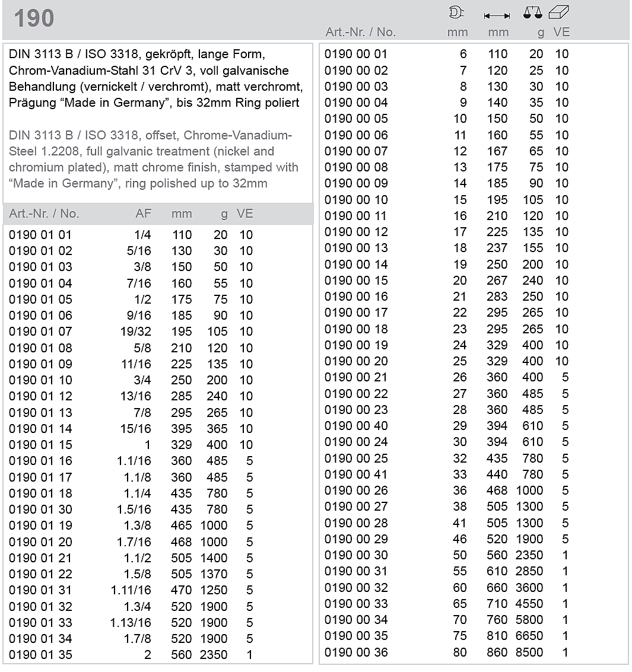632x672 pixels.
Task: Select article number 0190 00 01
Action: tap(355, 54)
